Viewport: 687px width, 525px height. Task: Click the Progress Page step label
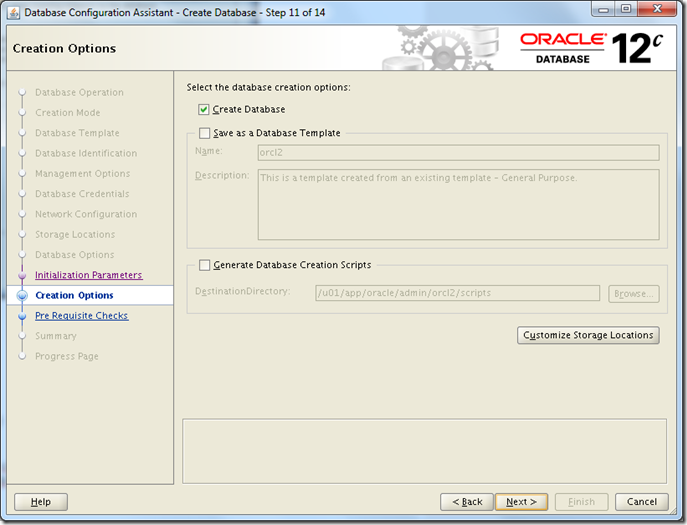tap(67, 356)
